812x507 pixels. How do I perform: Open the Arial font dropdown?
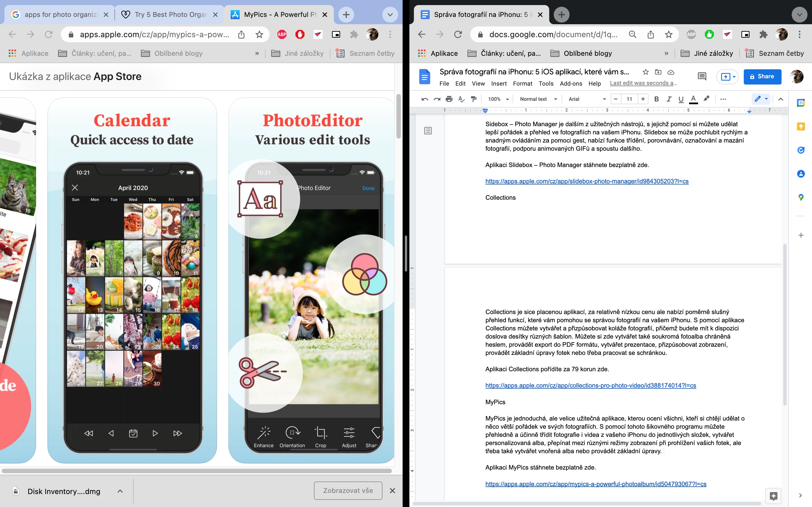coord(587,99)
